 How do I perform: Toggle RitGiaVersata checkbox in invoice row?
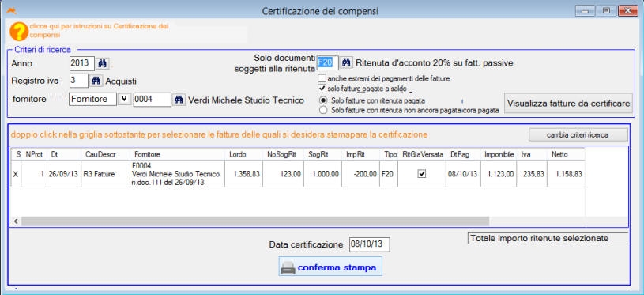click(422, 174)
